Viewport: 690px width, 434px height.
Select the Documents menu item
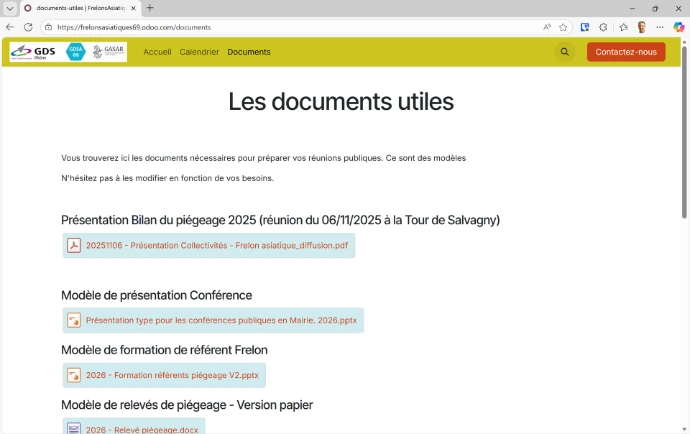coord(248,52)
